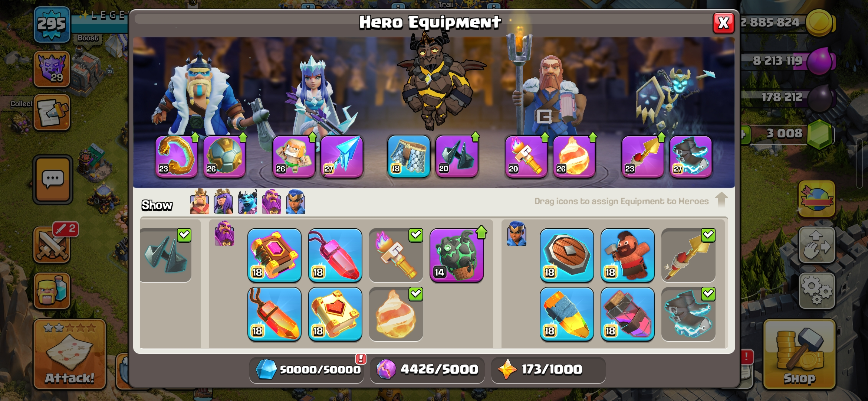Filter equipment by Grand Warden portrait
Image resolution: width=868 pixels, height=401 pixels.
click(272, 202)
